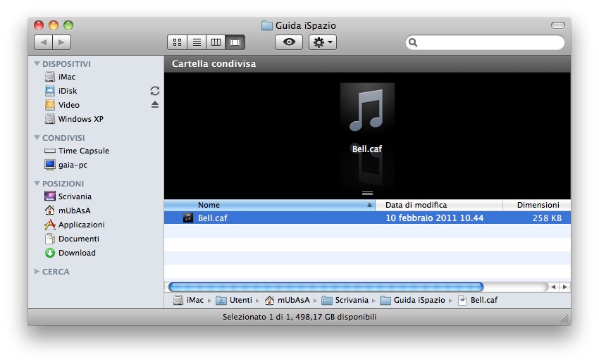Switch to Cover Flow view
The image size is (599, 364).
pos(235,42)
